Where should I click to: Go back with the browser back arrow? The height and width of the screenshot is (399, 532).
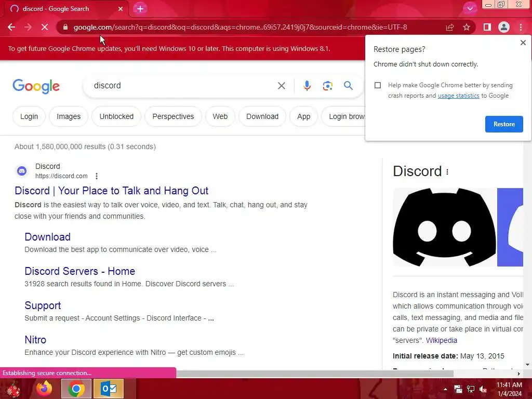(11, 27)
